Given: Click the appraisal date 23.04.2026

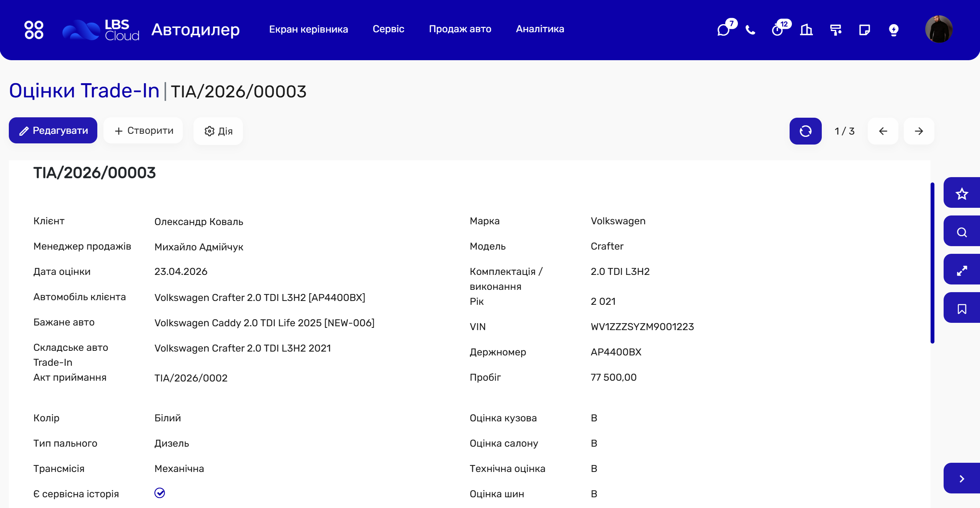Looking at the screenshot, I should 181,271.
